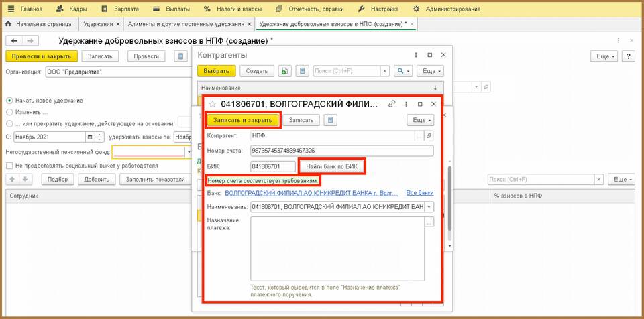Check Не предоставлять социальный вычет у работодателя
The image size is (644, 319).
[x=9, y=166]
